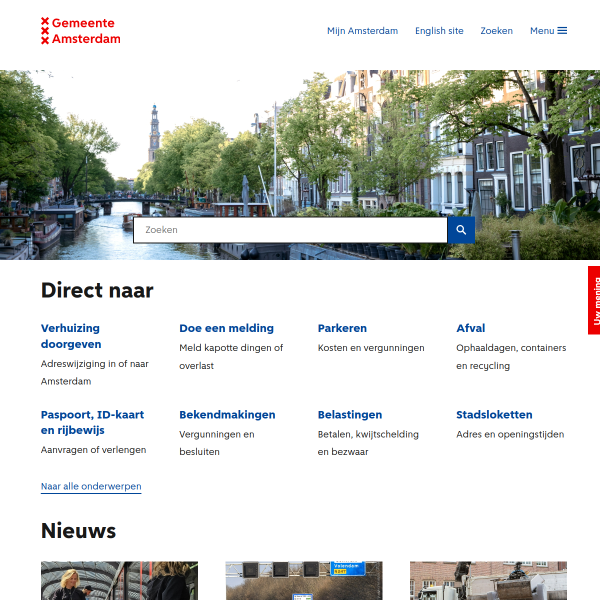Open news thumbnail with construction vehicle
The height and width of the screenshot is (600, 600).
click(x=488, y=580)
